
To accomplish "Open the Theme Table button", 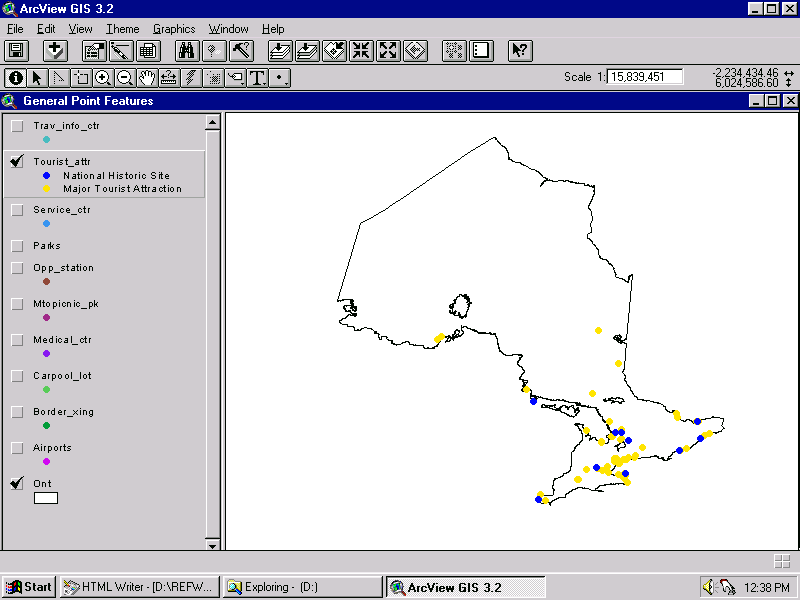I will pos(148,51).
